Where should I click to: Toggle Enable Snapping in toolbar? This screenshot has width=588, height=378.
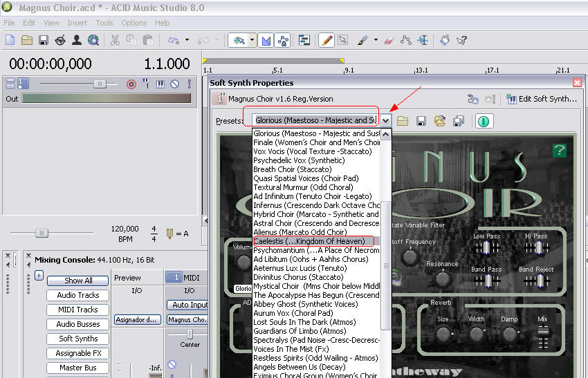(x=239, y=40)
